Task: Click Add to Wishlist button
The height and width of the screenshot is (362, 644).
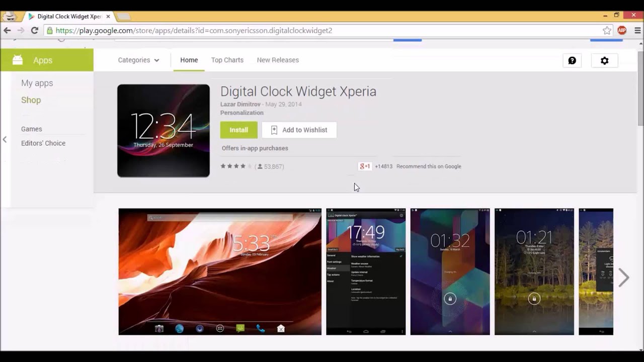Action: [299, 130]
